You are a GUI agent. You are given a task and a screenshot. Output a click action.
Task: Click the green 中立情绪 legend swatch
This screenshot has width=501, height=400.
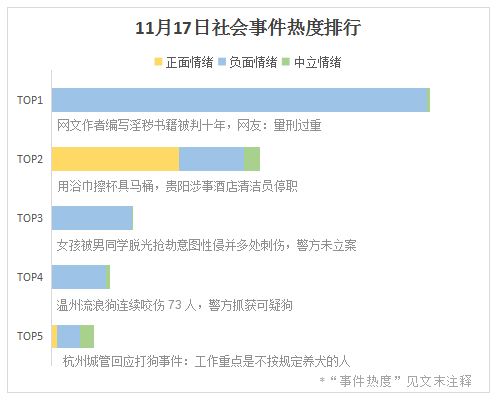(x=286, y=62)
